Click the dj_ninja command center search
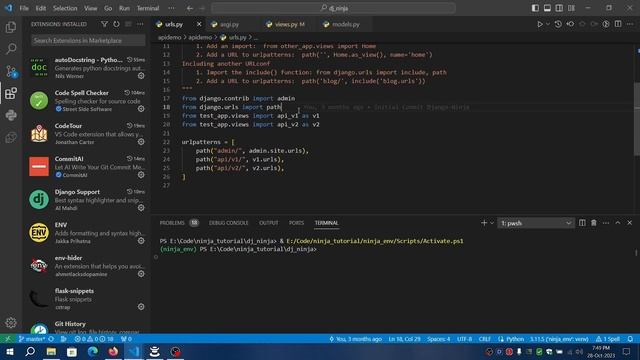 tap(333, 8)
